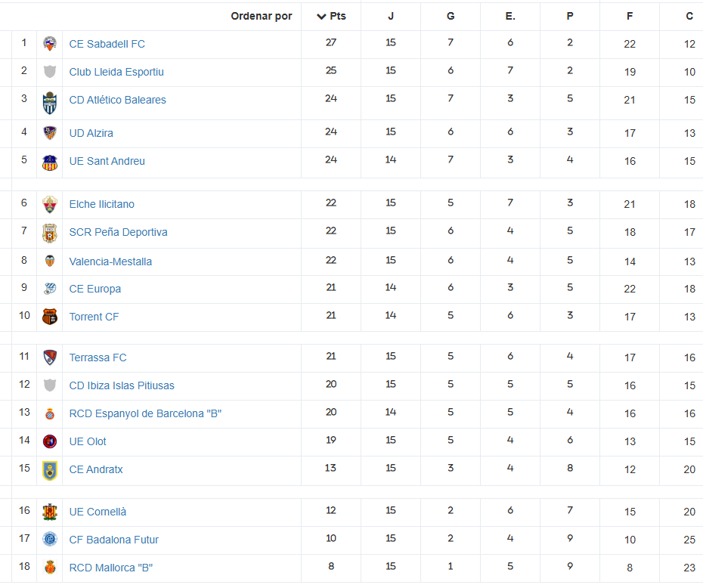
Task: Sort table by E. column header
Action: pyautogui.click(x=510, y=16)
